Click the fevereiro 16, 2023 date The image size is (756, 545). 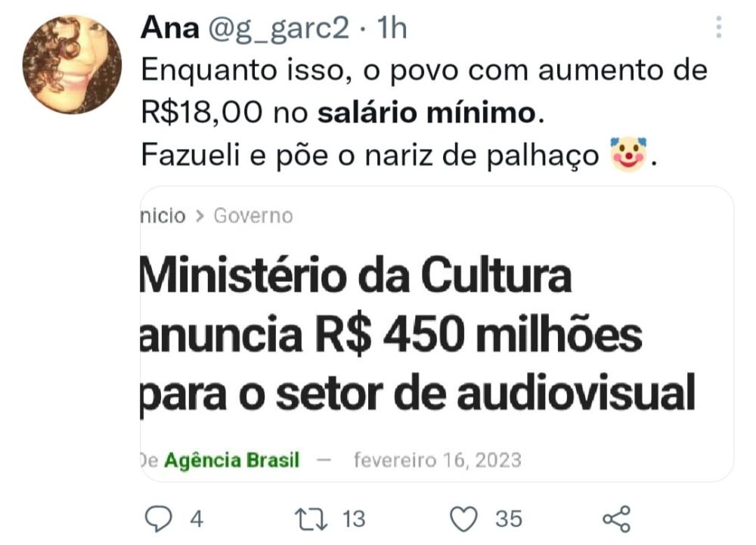click(437, 460)
